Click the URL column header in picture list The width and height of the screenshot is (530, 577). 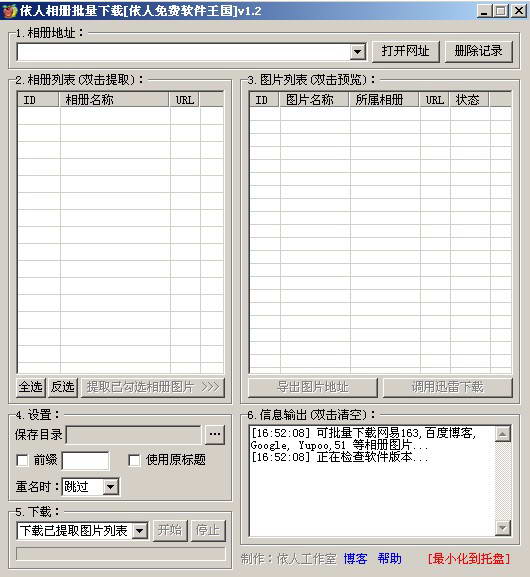[435, 100]
